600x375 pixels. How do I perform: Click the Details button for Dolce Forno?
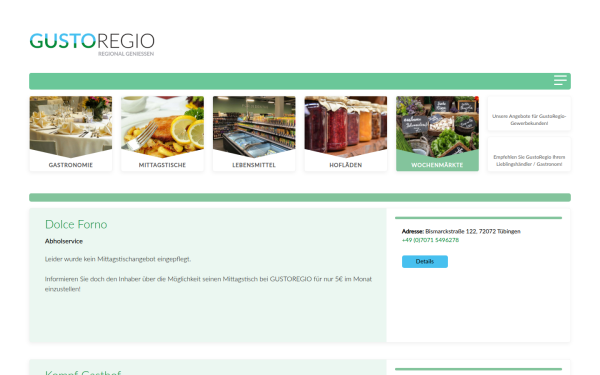(x=425, y=261)
